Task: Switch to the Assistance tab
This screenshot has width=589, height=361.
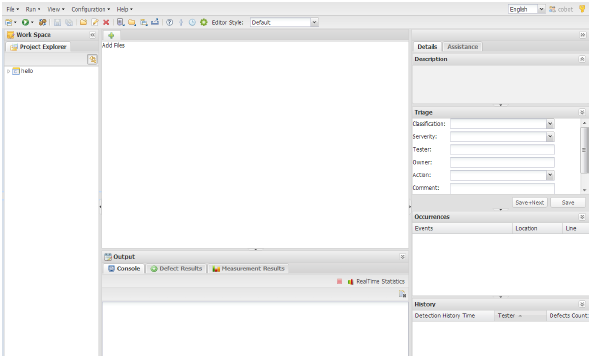Action: click(x=462, y=47)
